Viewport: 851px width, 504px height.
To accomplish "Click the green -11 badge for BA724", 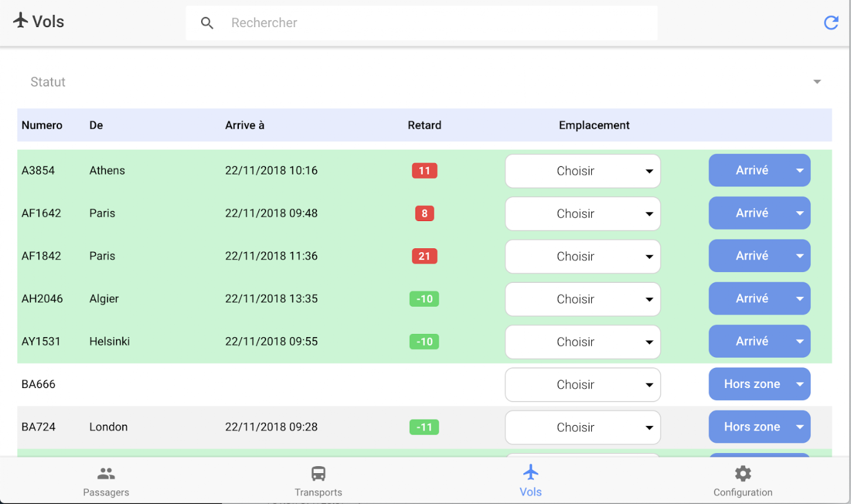I will tap(424, 428).
